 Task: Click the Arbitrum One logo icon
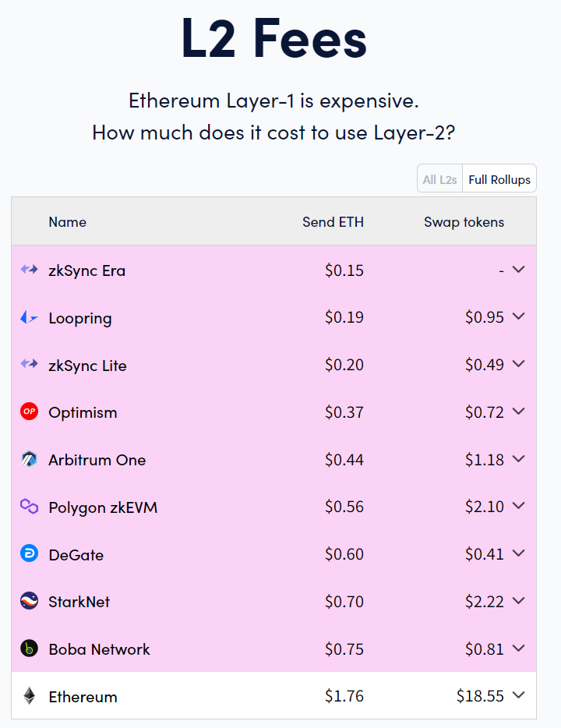coord(29,459)
